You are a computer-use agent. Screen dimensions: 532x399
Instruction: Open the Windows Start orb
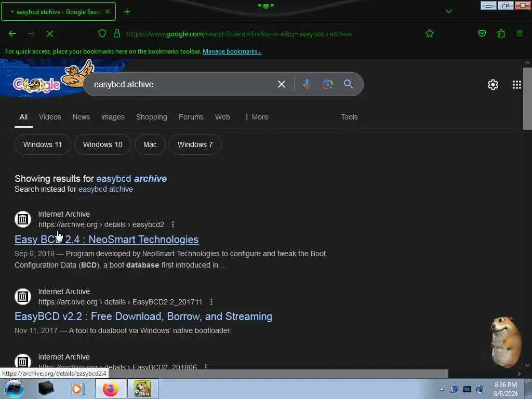[x=14, y=389]
